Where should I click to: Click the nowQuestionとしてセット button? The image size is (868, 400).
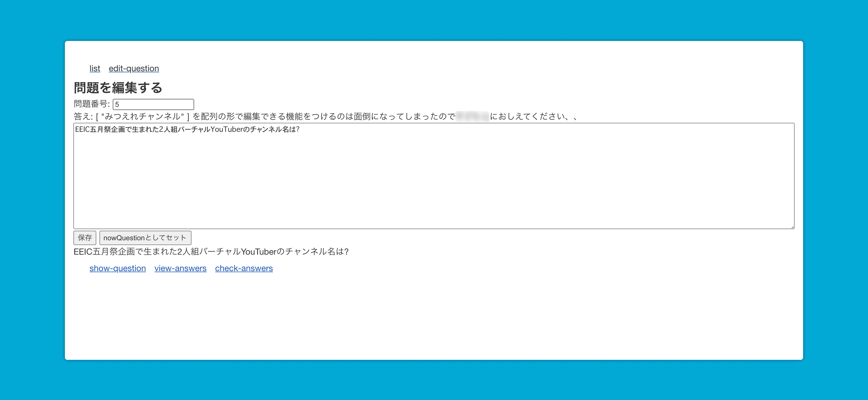[145, 238]
